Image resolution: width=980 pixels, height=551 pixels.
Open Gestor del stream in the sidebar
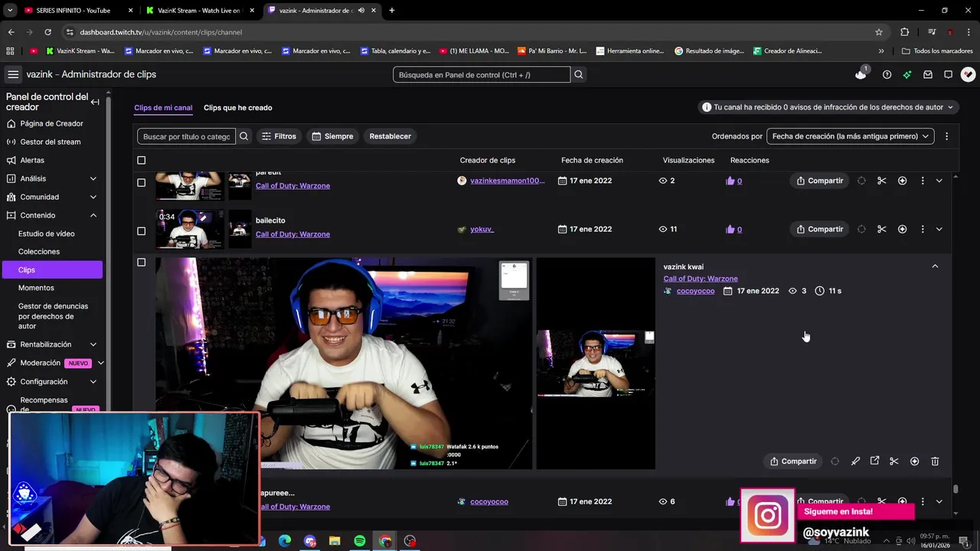tap(51, 142)
